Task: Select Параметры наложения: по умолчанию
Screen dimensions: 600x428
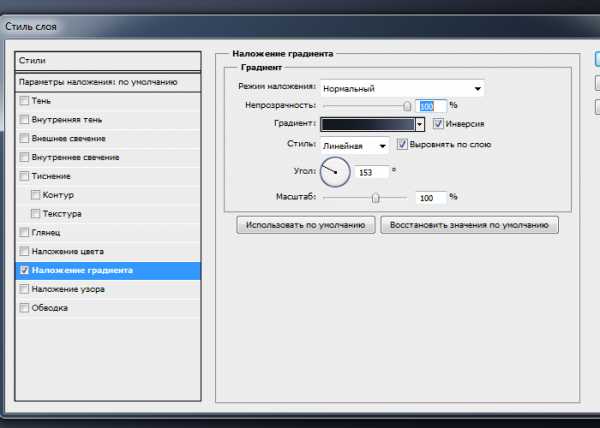Action: pyautogui.click(x=108, y=81)
